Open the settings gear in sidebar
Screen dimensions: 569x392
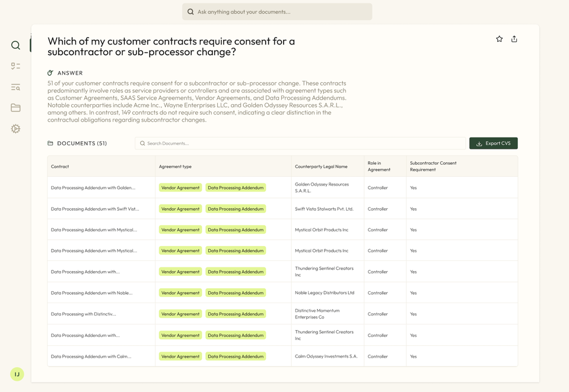click(15, 129)
